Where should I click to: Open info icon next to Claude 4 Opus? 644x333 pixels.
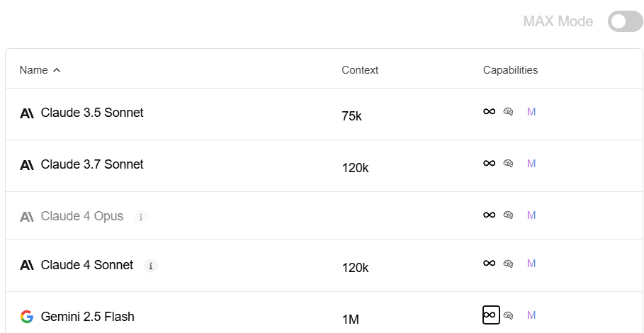point(141,216)
